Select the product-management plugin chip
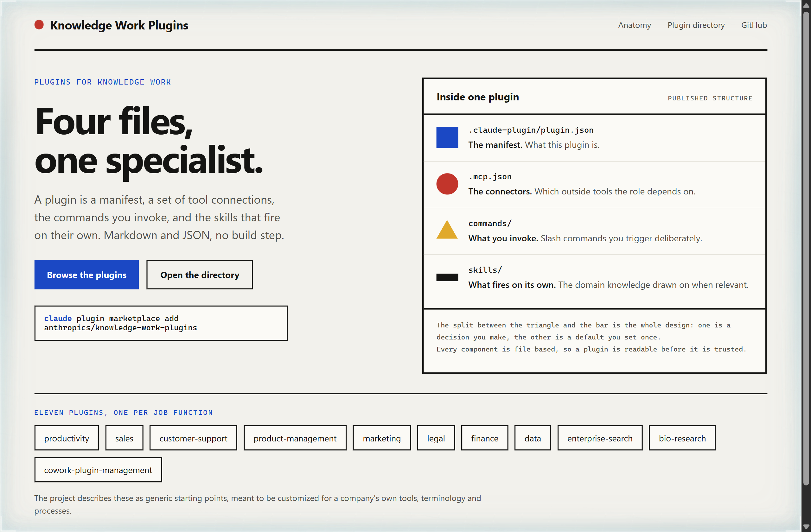This screenshot has height=532, width=811. pyautogui.click(x=295, y=438)
